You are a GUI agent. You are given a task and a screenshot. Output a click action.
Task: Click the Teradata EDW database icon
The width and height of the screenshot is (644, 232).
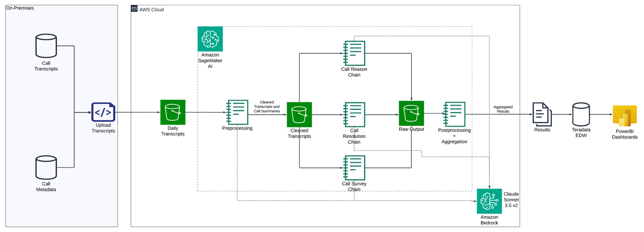point(581,114)
